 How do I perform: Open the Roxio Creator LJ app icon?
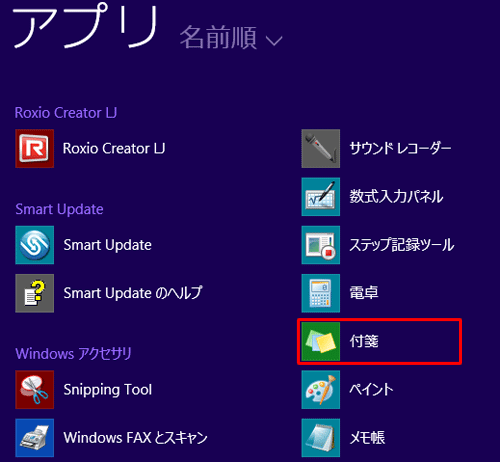pyautogui.click(x=34, y=148)
